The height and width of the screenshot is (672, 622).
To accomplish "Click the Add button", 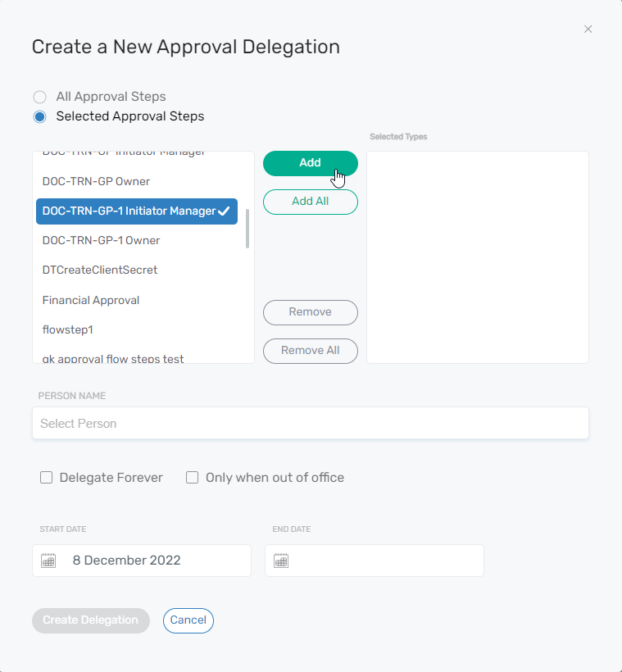I will (310, 163).
